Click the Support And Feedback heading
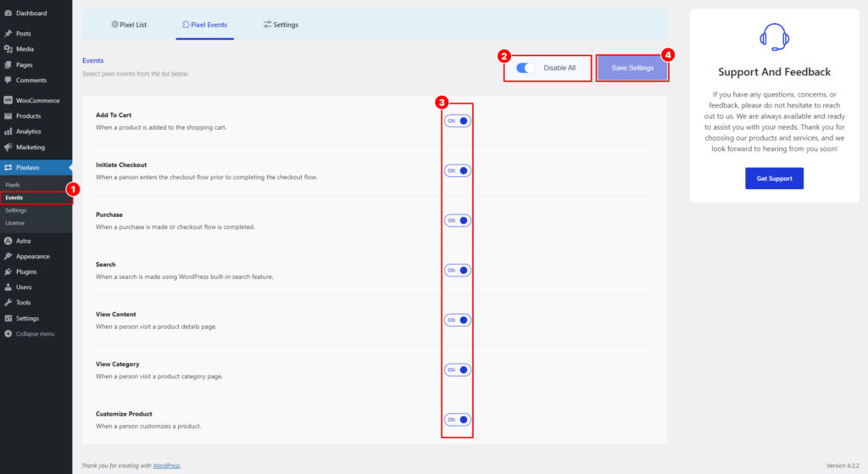The image size is (868, 474). point(774,72)
